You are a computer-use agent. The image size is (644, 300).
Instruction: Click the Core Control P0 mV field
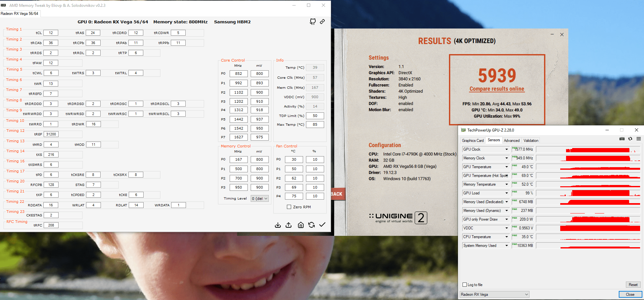pyautogui.click(x=259, y=74)
